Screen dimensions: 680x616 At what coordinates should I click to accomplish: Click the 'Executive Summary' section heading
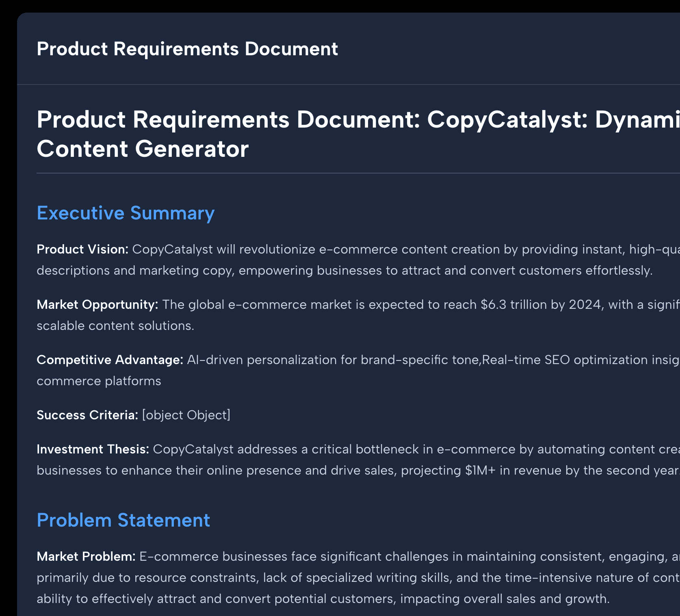click(x=126, y=213)
